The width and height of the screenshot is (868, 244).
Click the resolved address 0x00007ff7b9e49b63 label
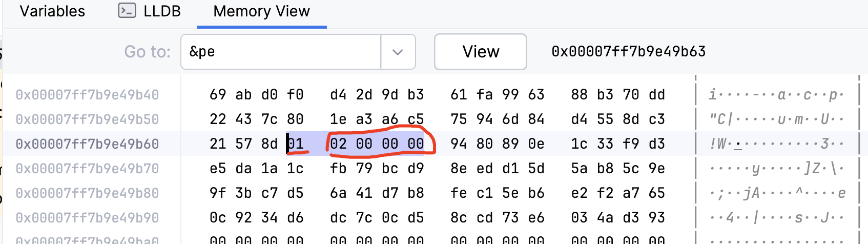[x=628, y=52]
